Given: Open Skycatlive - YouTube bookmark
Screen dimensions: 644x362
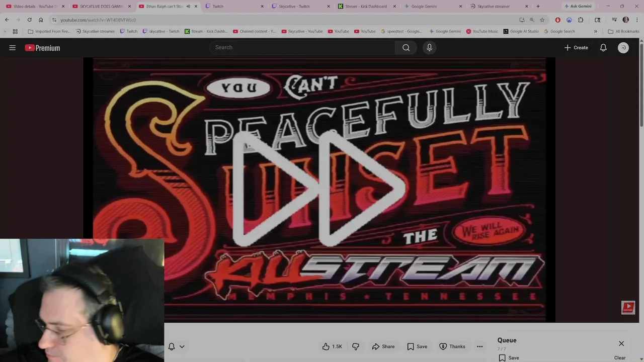Looking at the screenshot, I should (302, 31).
